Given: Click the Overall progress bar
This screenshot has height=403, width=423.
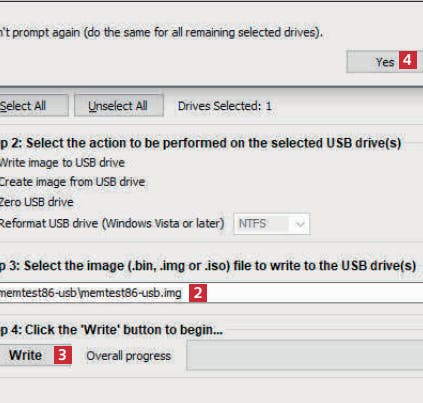Looking at the screenshot, I should coord(305,355).
